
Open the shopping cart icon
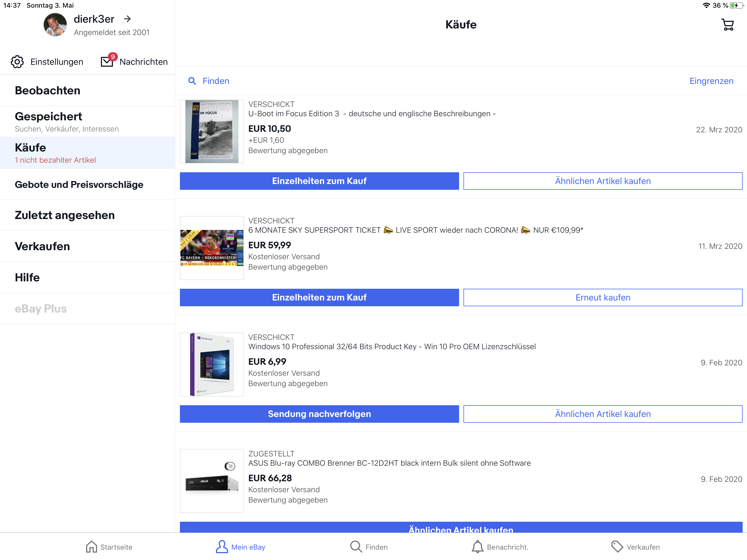727,25
